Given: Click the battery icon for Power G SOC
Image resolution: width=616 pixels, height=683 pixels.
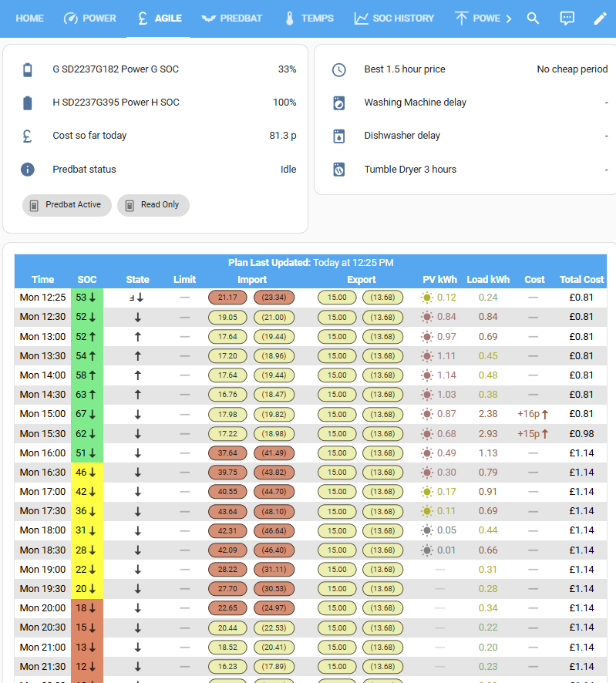Looking at the screenshot, I should (28, 69).
